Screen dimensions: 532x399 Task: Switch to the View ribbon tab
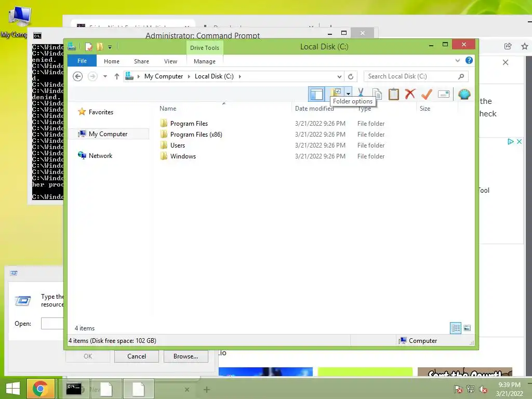(170, 61)
